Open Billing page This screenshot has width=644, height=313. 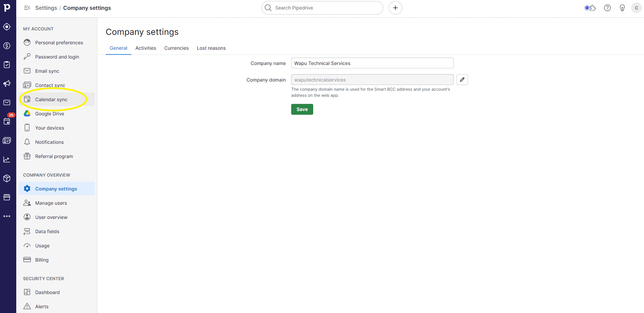(x=57, y=260)
